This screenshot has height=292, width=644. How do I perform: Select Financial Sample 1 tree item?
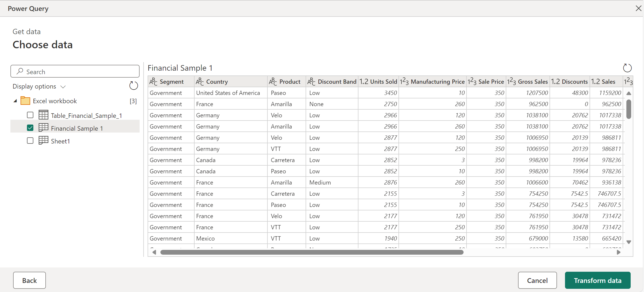(76, 128)
